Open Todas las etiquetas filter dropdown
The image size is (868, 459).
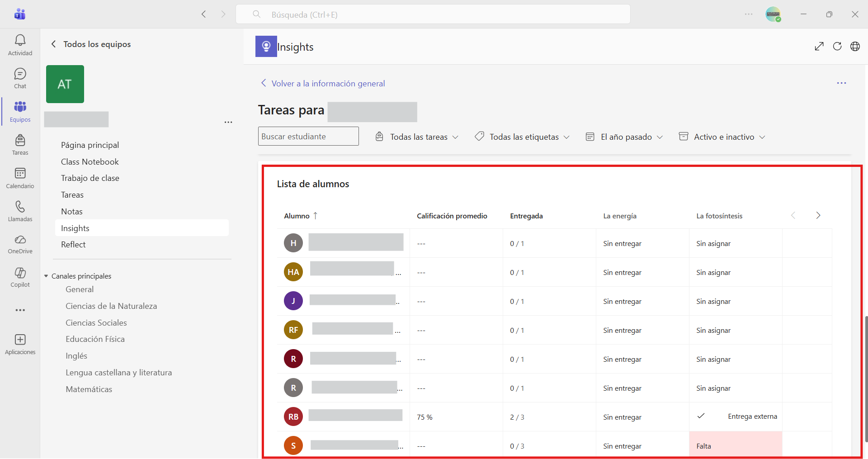[x=522, y=137]
